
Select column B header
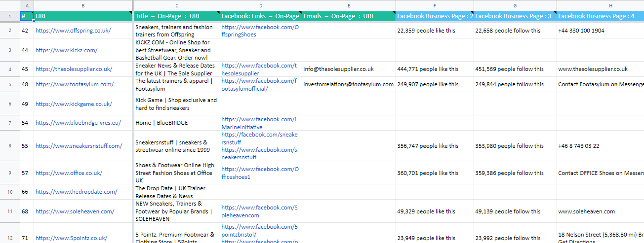(83, 5)
